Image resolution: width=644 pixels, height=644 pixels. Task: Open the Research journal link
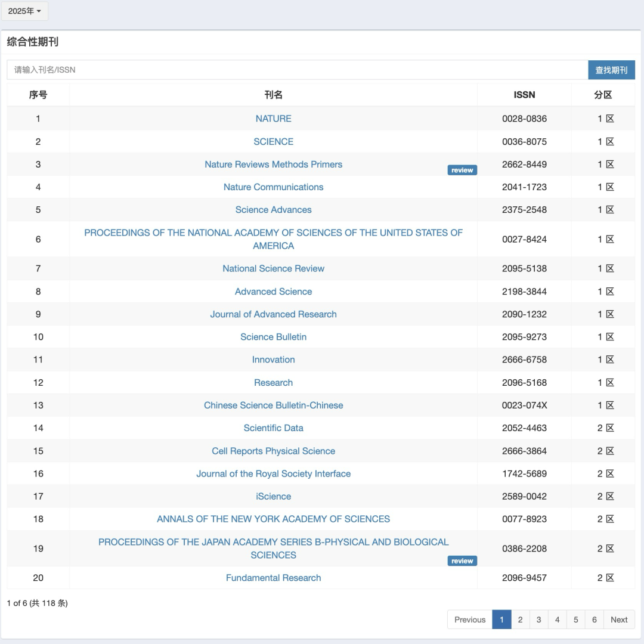tap(273, 383)
